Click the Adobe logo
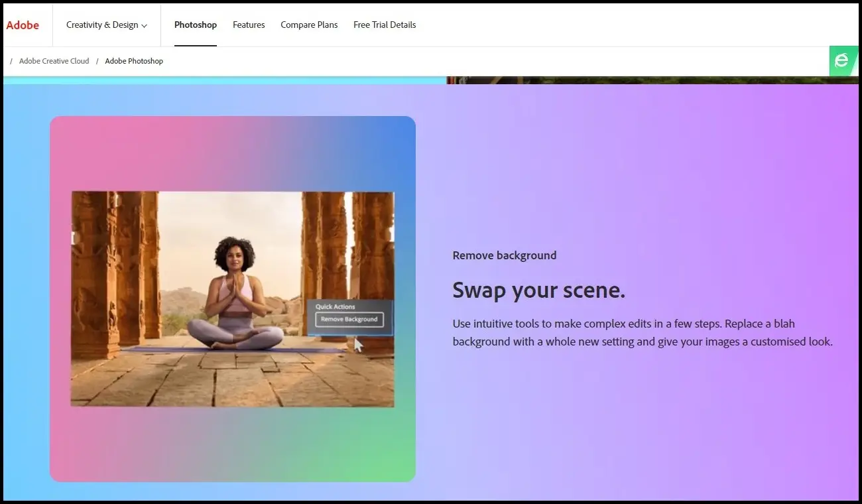 23,25
